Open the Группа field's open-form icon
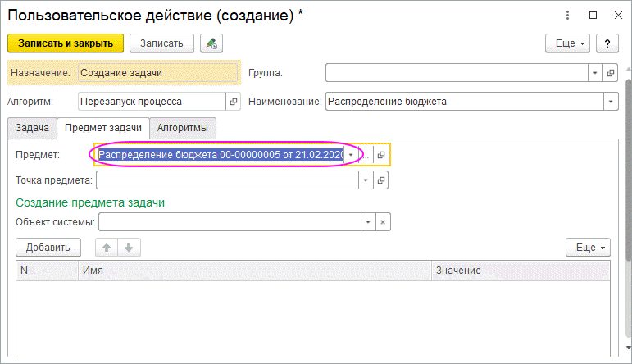 tap(610, 73)
